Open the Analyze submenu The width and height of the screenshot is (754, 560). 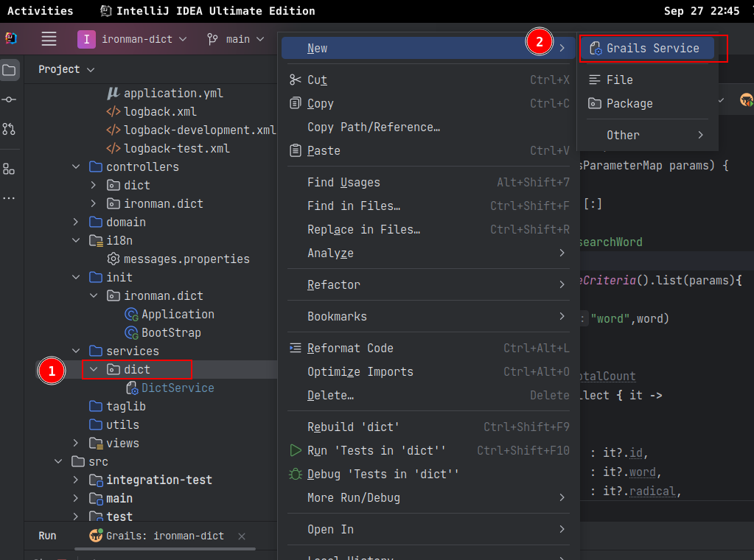point(429,253)
